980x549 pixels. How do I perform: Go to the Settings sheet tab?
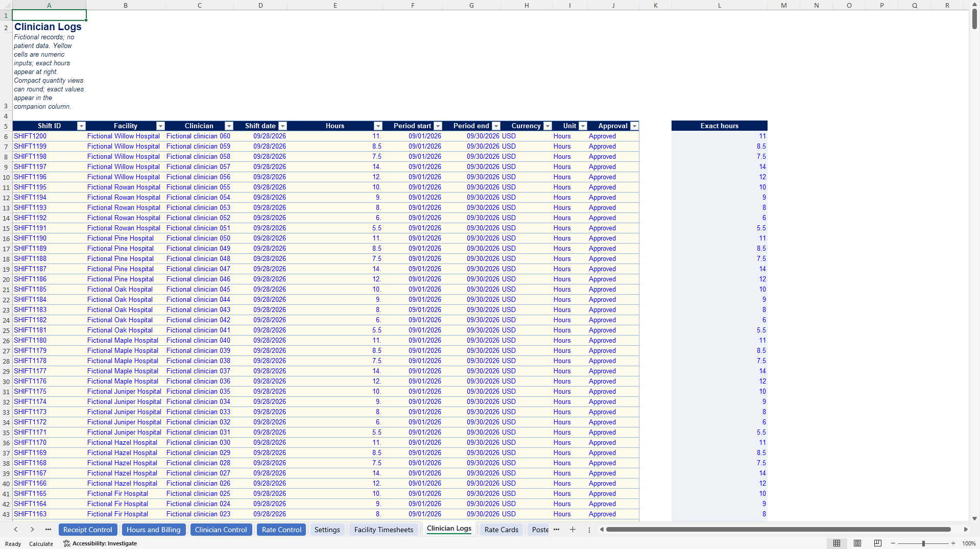pos(327,530)
